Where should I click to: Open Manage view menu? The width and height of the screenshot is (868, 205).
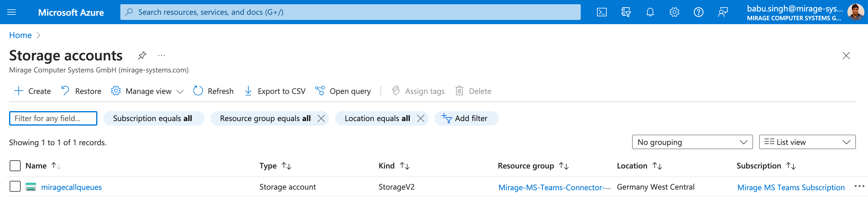(x=147, y=91)
